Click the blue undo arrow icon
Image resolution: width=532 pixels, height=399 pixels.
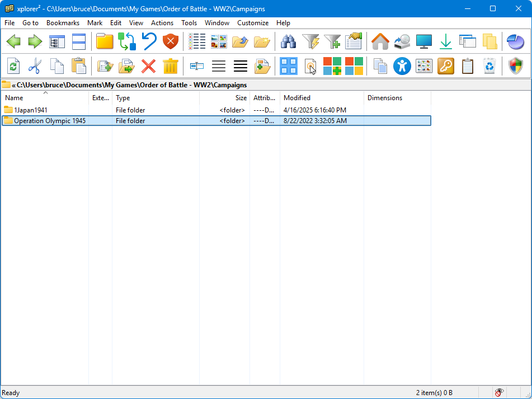tap(149, 41)
